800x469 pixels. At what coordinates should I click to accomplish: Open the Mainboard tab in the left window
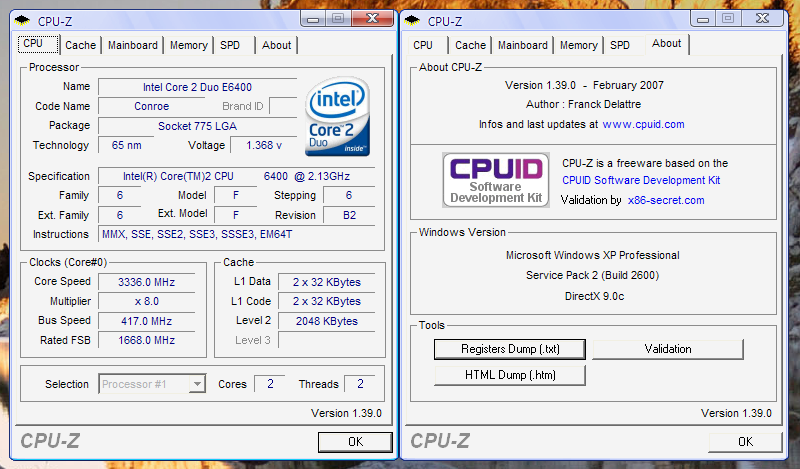(133, 45)
